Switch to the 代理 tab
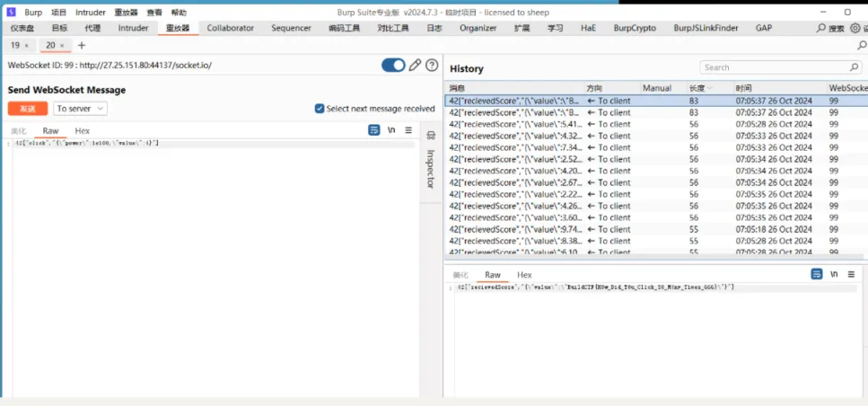868x406 pixels. (x=92, y=28)
